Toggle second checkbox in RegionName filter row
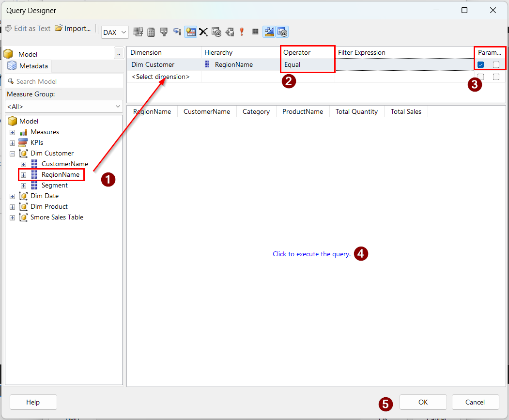The width and height of the screenshot is (509, 420). [x=496, y=64]
